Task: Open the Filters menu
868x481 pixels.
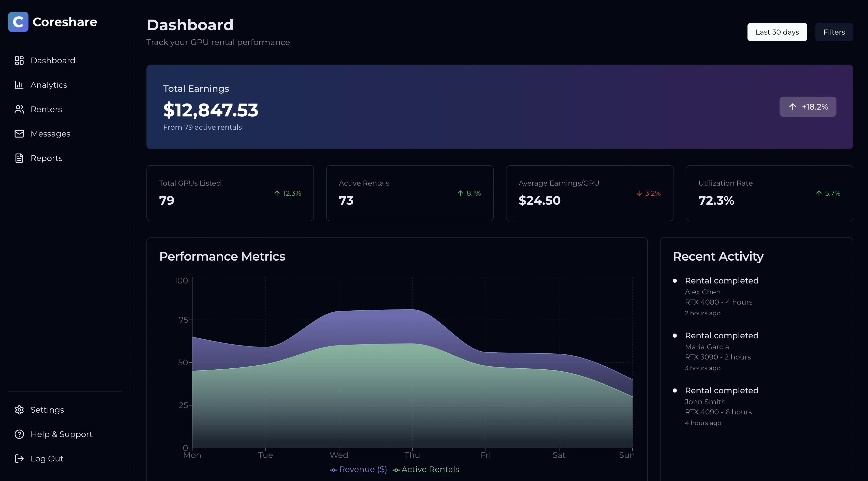Action: pos(834,32)
